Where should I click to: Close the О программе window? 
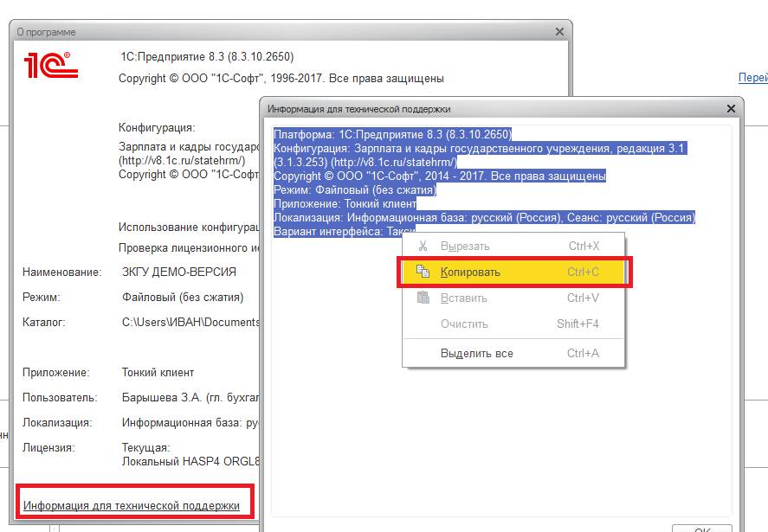(559, 32)
